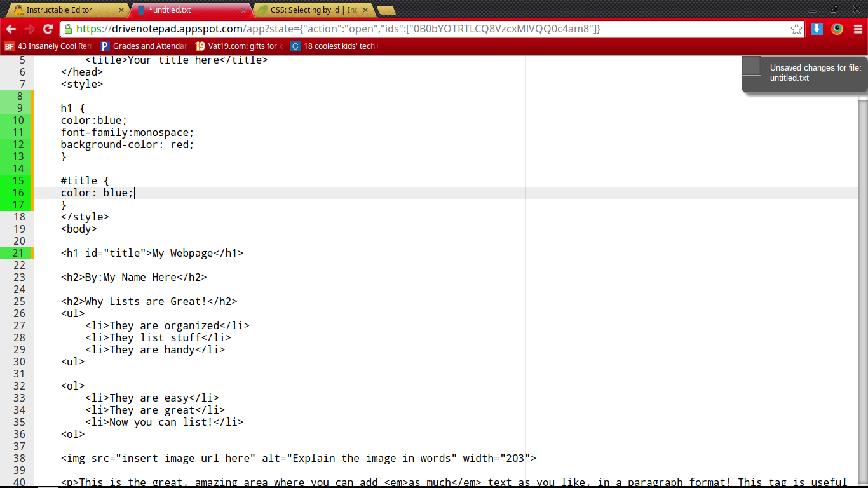Switch to the Instructable Editor tab
The image size is (868, 488).
67,10
